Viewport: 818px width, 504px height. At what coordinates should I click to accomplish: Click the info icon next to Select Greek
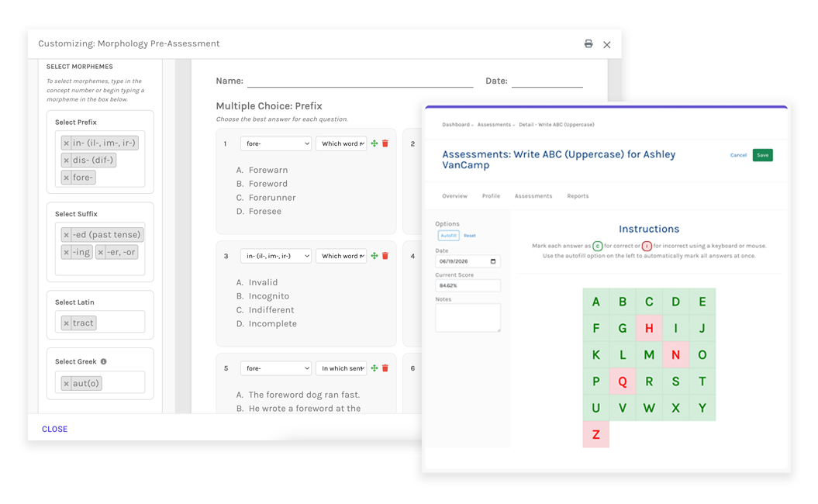point(103,361)
